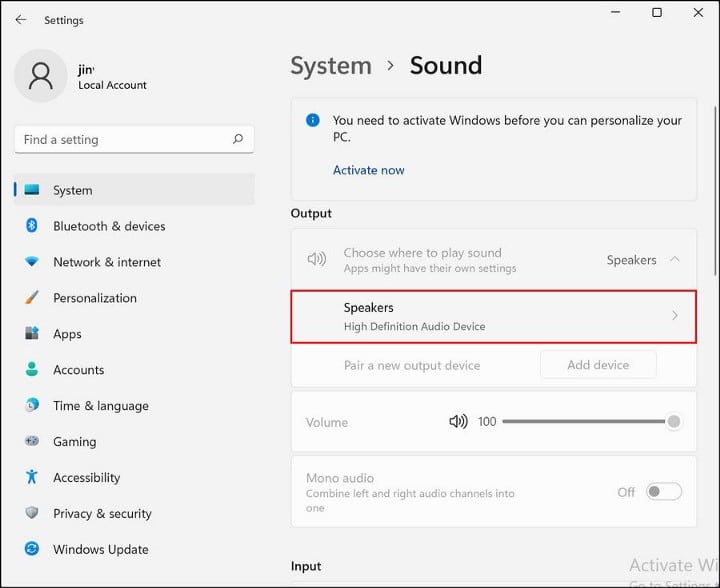Screen dimensions: 720x588
Task: Click the Accessibility figure icon
Action: (x=32, y=477)
